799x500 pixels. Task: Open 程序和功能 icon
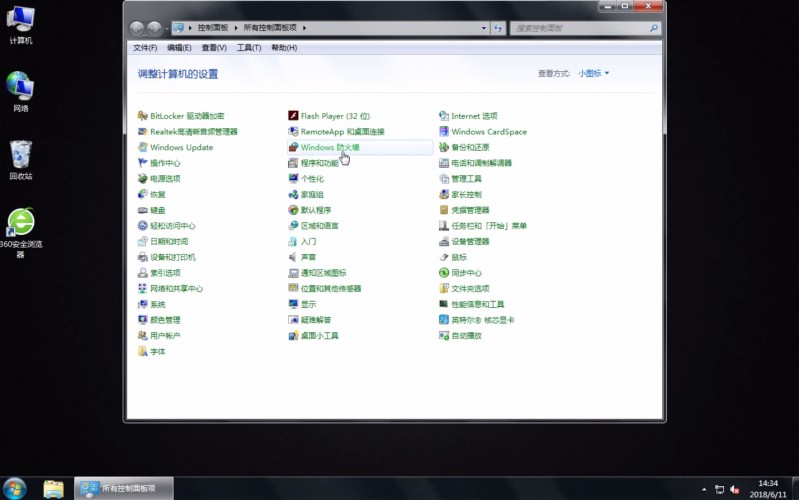click(x=293, y=163)
